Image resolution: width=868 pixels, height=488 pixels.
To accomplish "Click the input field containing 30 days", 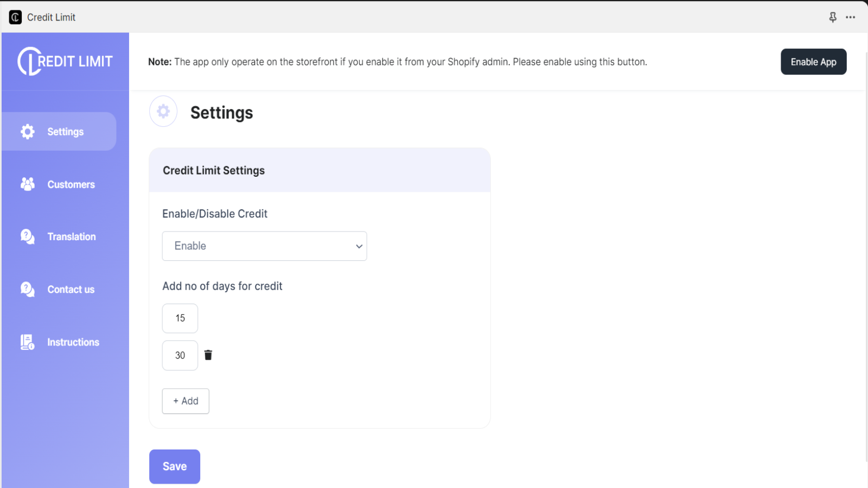I will (x=180, y=355).
